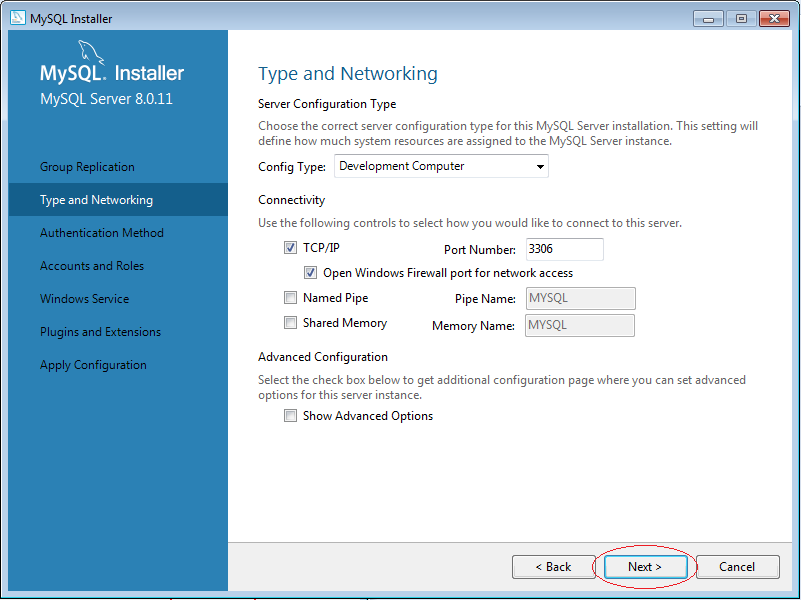Go to Authentication Method step
Screen dimensions: 801x600
102,233
